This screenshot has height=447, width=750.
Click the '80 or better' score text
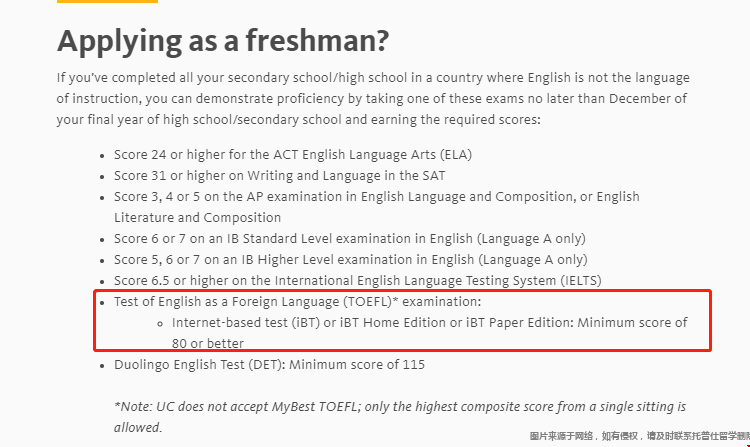(x=208, y=344)
